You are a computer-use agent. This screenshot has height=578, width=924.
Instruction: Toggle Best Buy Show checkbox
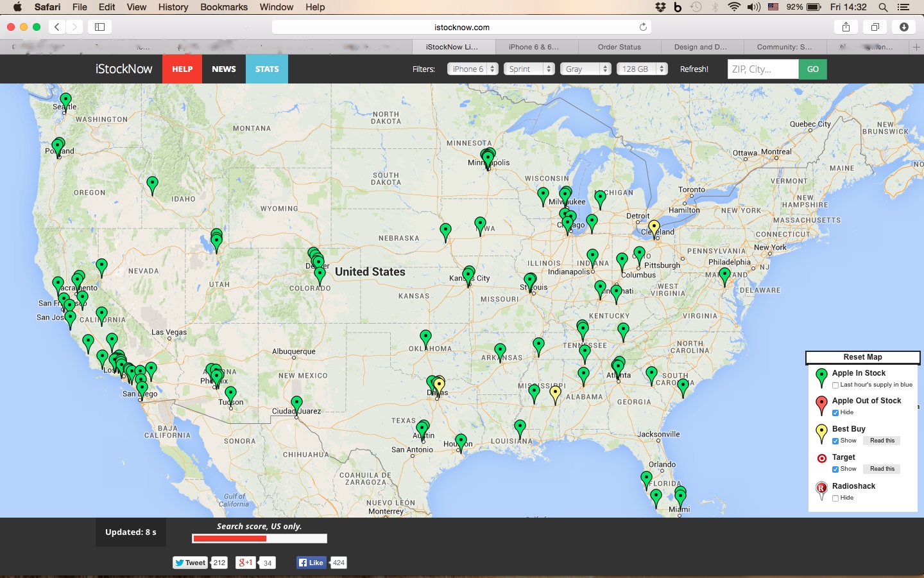[835, 441]
